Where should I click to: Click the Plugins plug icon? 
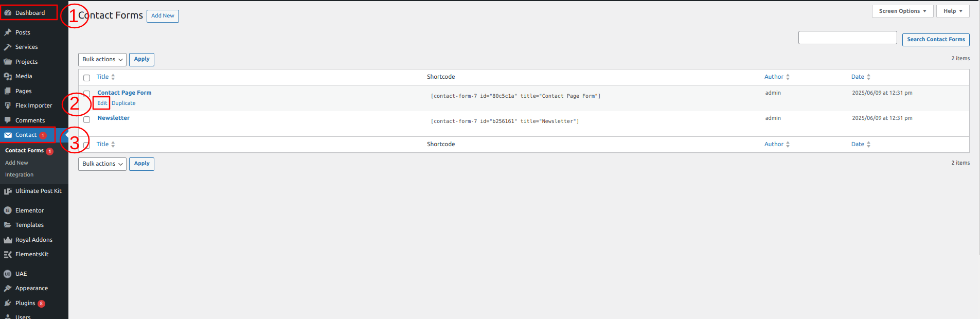[x=8, y=303]
